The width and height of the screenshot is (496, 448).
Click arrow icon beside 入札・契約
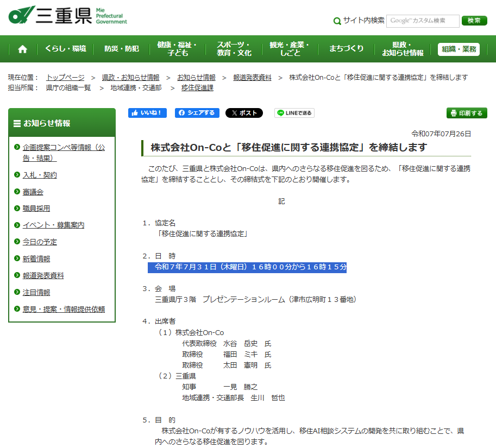(17, 174)
